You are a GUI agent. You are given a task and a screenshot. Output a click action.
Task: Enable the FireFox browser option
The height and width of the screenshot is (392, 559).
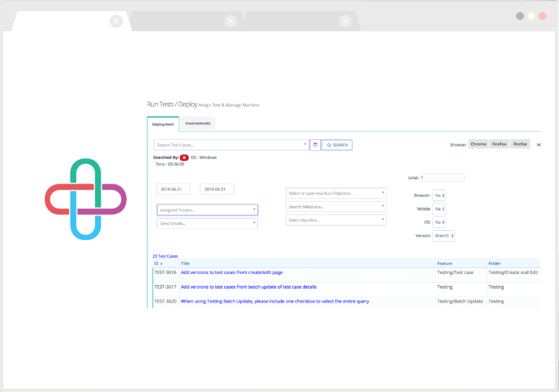pos(498,144)
